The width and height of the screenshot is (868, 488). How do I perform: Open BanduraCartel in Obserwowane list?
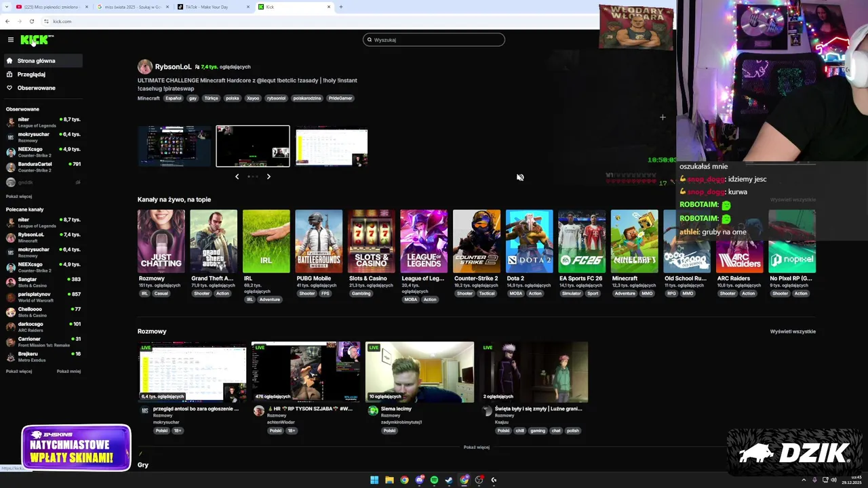[43, 167]
